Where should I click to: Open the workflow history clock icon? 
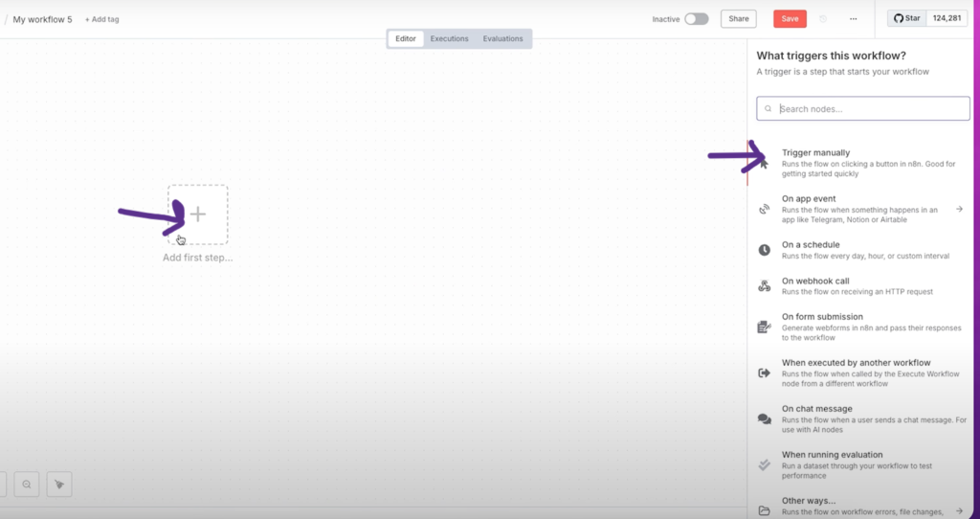pos(823,19)
